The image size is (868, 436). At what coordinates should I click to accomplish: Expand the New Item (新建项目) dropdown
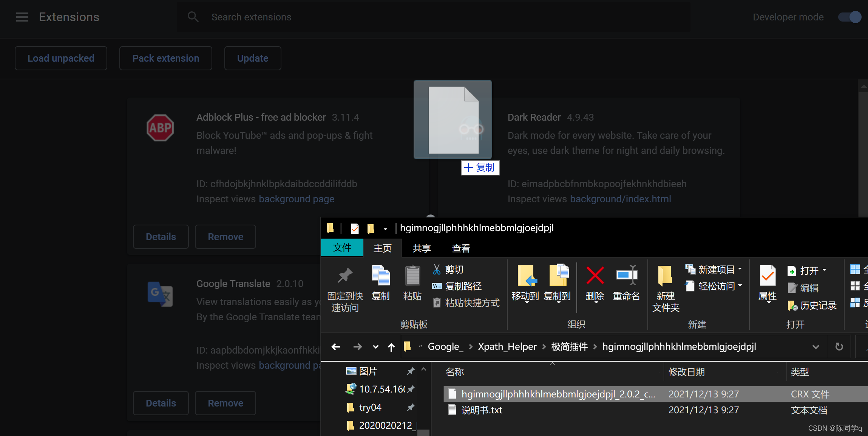740,269
